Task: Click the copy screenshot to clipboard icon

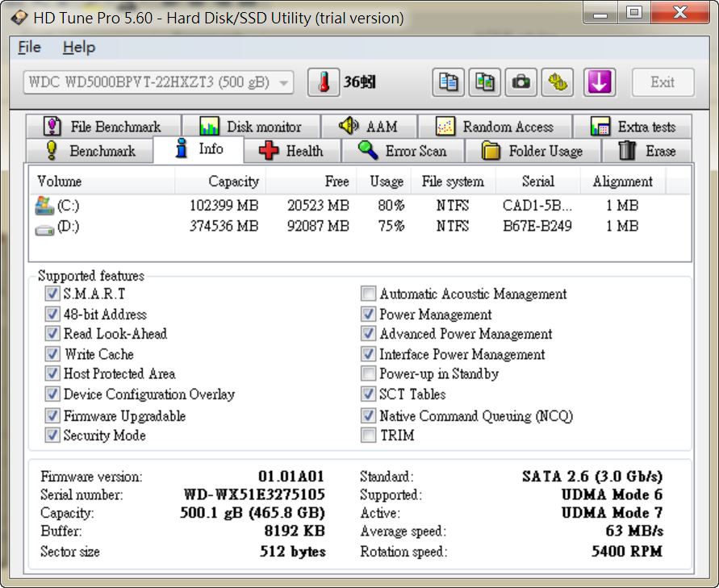Action: click(484, 82)
